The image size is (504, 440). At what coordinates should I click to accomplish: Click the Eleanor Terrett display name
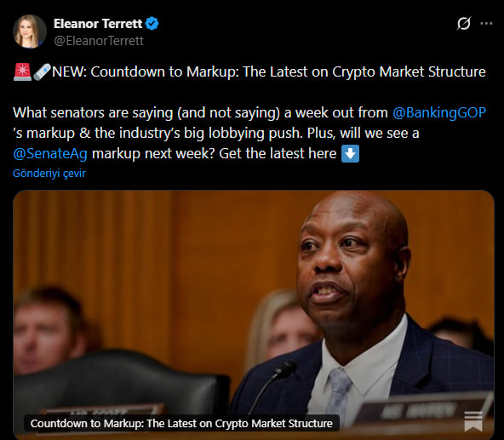[x=98, y=24]
